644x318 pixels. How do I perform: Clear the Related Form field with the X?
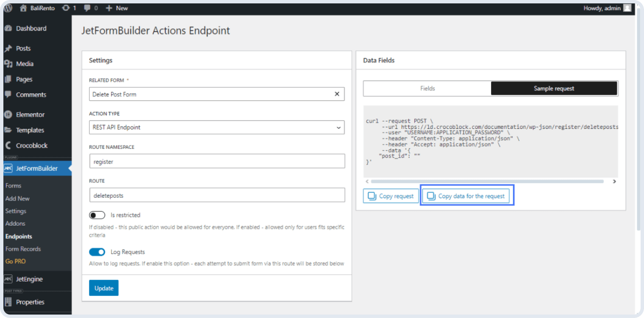[337, 94]
